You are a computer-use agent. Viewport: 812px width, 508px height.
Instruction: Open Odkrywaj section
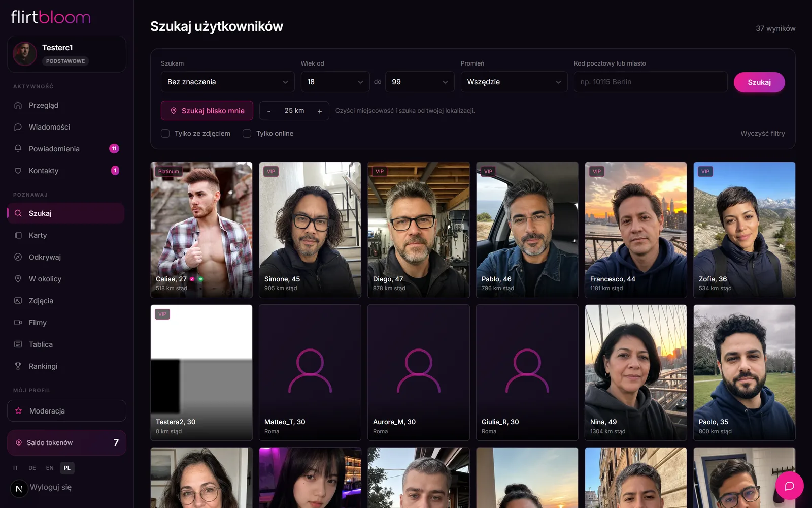pos(66,257)
